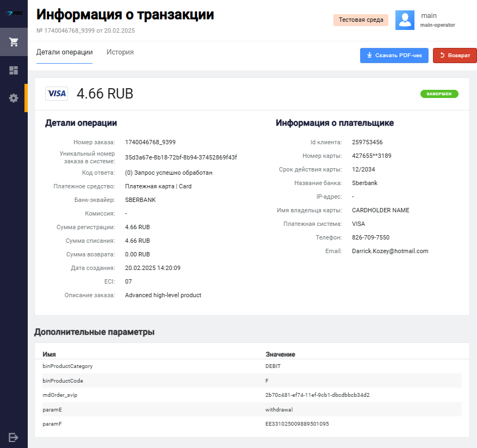The height and width of the screenshot is (448, 477).
Task: Open the settings gear sidebar icon
Action: 14,98
